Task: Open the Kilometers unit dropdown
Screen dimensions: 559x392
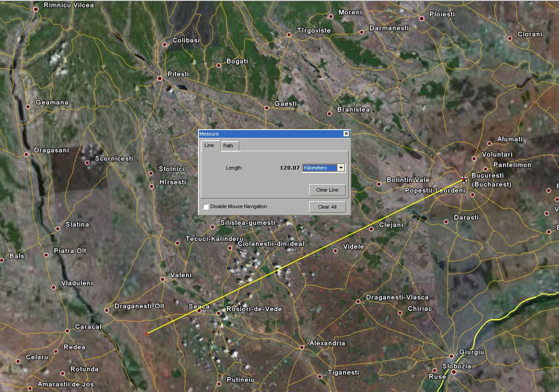Action: click(341, 168)
